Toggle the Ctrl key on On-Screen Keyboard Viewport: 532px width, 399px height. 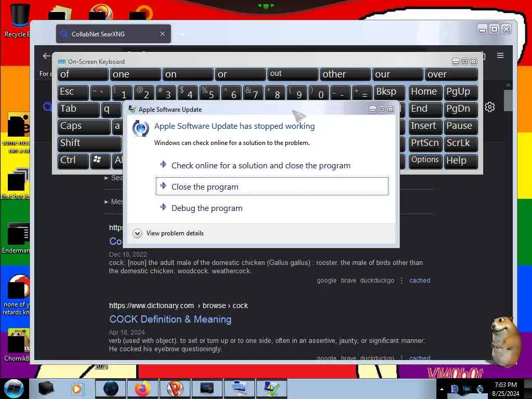(73, 161)
